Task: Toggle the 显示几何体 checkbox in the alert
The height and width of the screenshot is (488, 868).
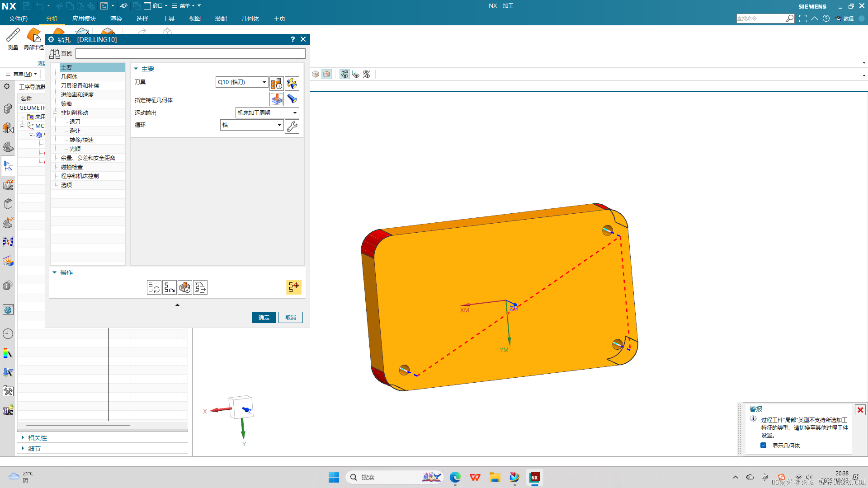Action: 764,446
